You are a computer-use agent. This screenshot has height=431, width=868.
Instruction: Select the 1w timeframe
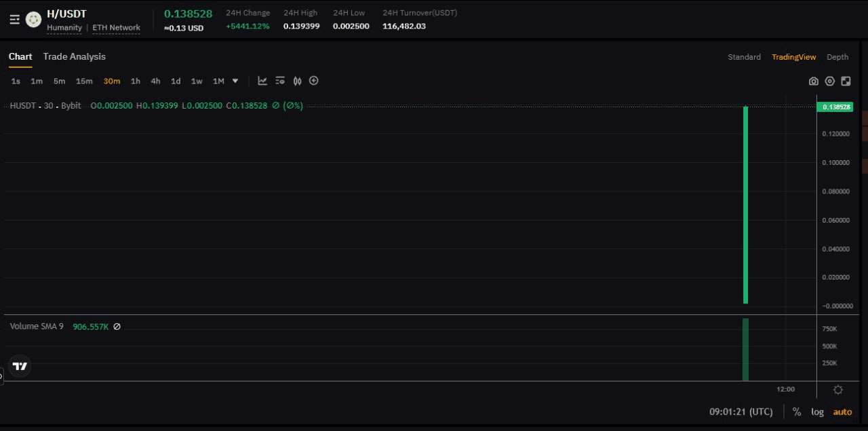pos(197,81)
